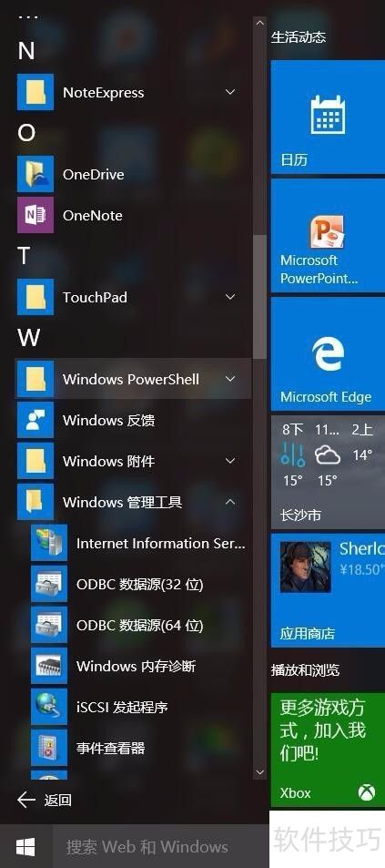Click the OneDrive cloud folder icon
Screen dimensions: 385x868
pos(35,174)
